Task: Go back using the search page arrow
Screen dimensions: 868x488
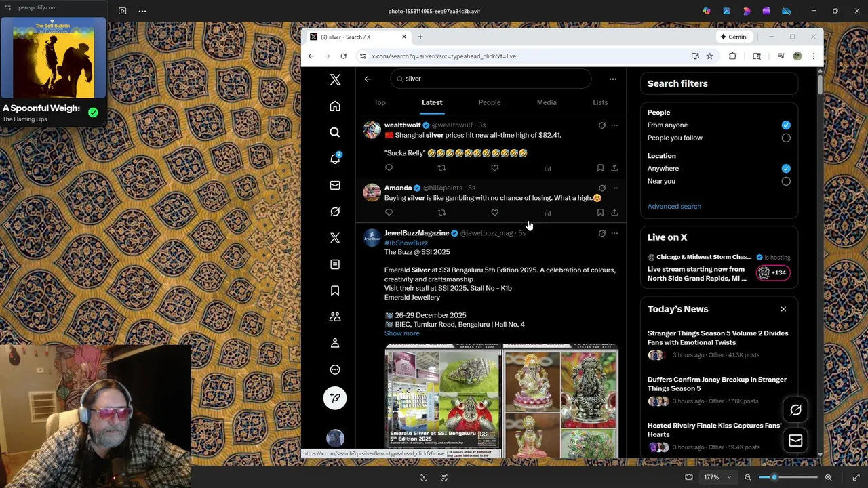Action: pos(368,79)
